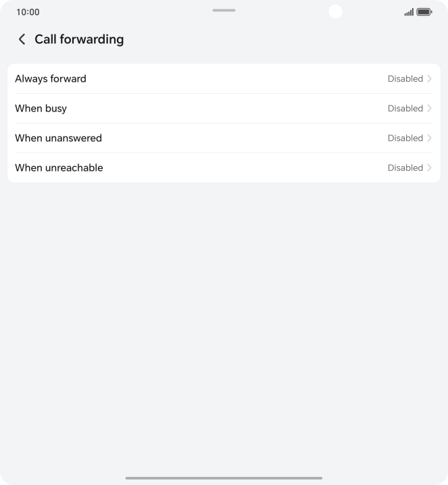Open the When unreachable option
Screen dimensions: 448x485
tap(59, 168)
